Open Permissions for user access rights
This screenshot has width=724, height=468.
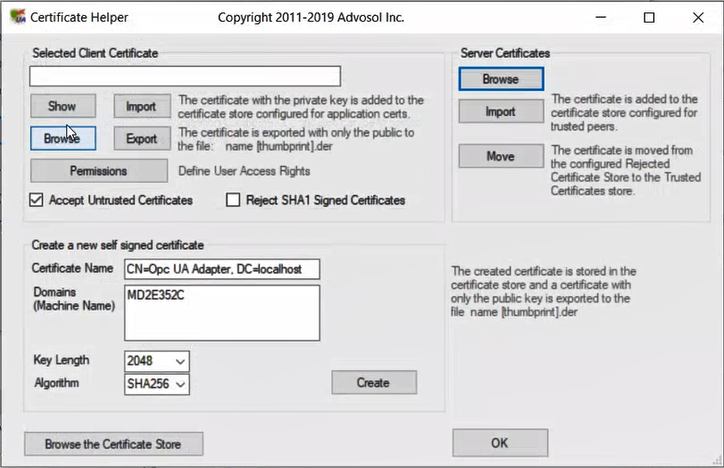coord(98,171)
